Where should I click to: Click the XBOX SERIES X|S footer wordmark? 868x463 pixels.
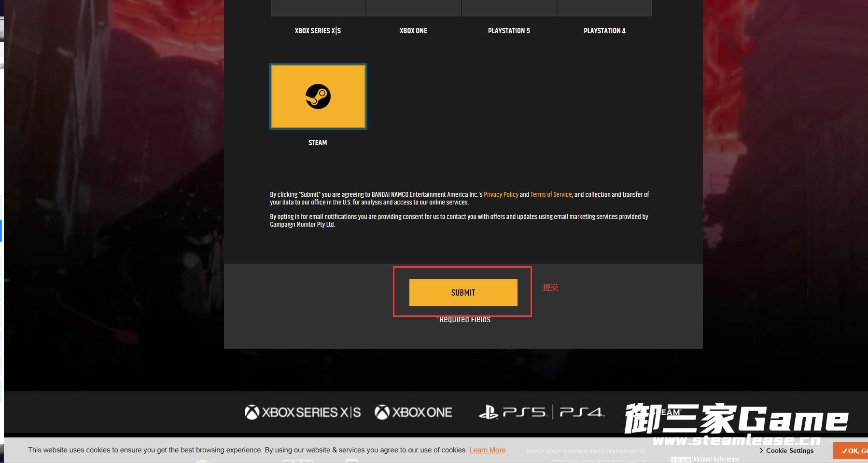311,412
